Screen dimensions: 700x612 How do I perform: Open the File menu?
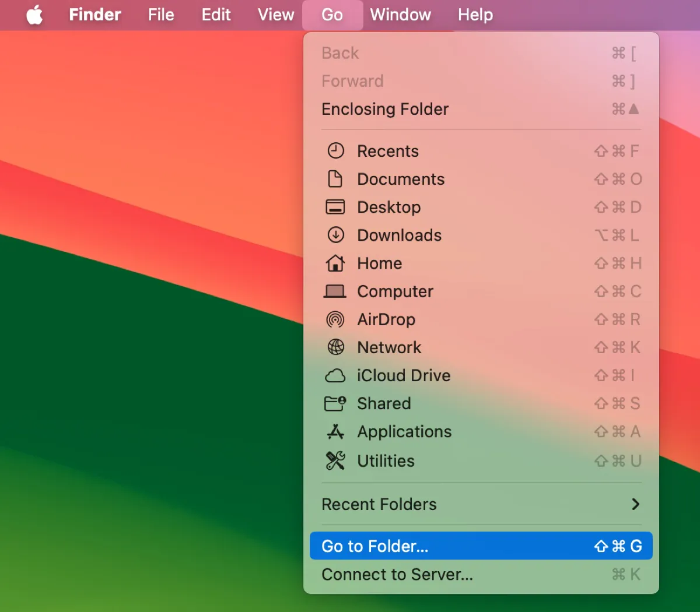pyautogui.click(x=161, y=15)
